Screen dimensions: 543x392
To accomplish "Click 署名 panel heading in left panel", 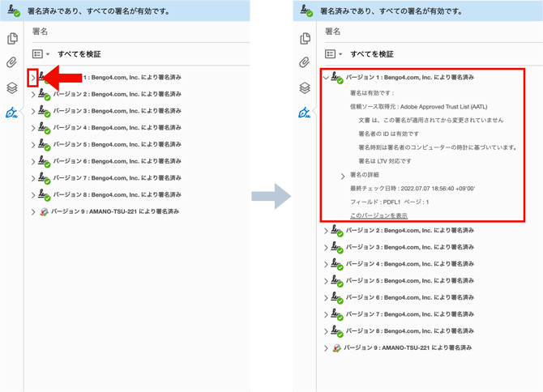I will click(40, 32).
